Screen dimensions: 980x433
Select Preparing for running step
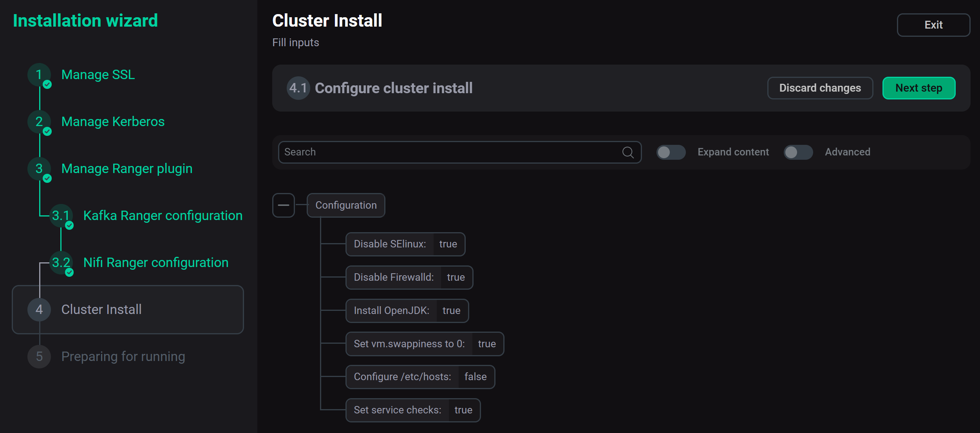click(x=123, y=357)
